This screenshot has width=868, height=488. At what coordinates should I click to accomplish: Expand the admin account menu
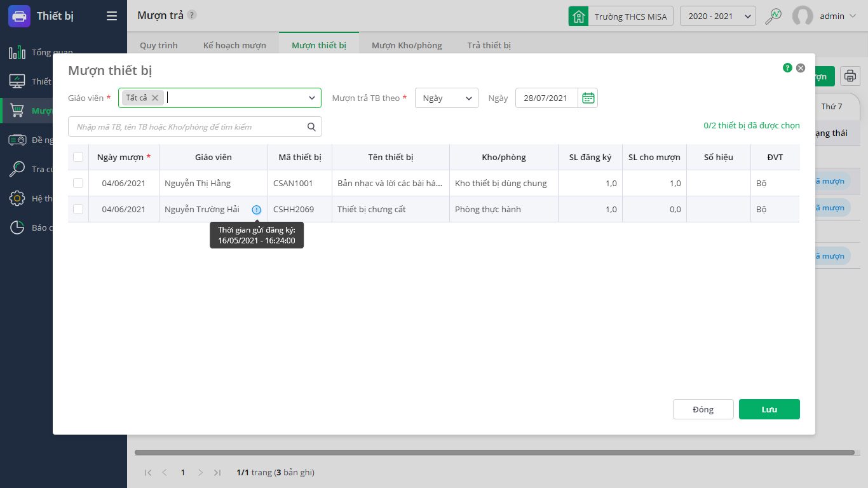coord(851,16)
